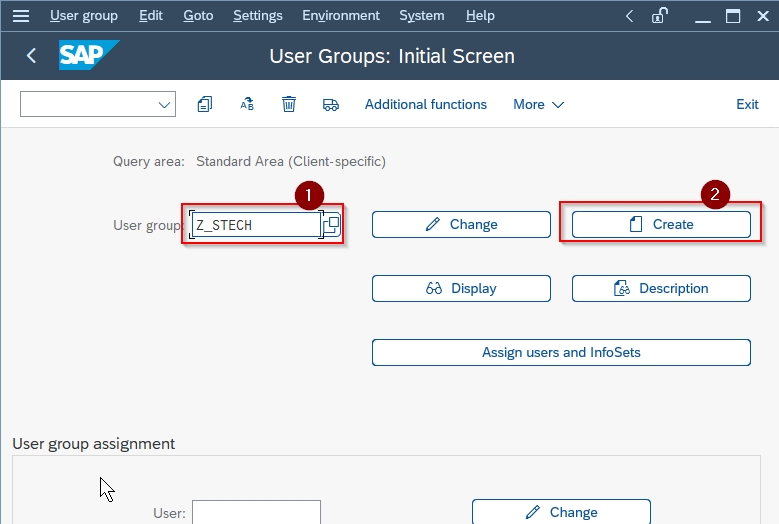Click Assign users and InfoSets button
This screenshot has width=779, height=524.
coord(561,353)
